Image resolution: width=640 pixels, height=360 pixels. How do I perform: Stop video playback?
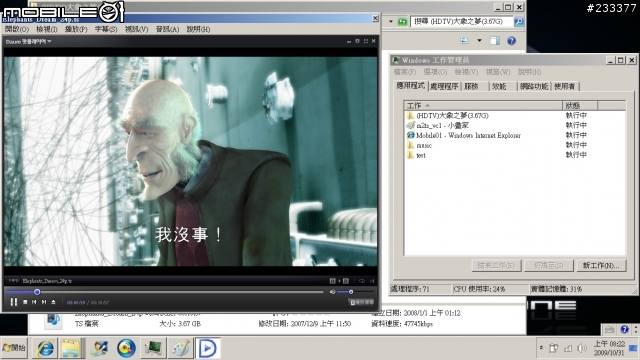[x=25, y=302]
